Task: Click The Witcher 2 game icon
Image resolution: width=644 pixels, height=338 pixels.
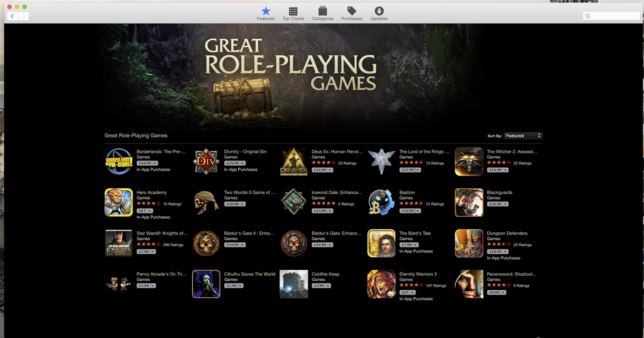Action: pyautogui.click(x=469, y=161)
